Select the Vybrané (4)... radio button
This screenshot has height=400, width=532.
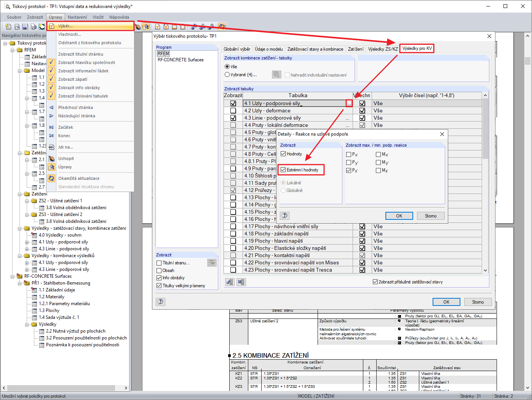pos(227,75)
